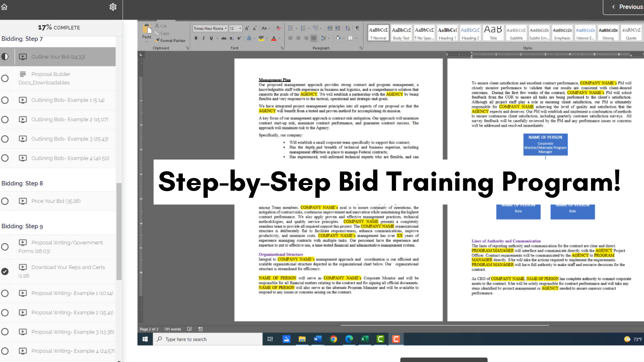Click the Paste clipboard icon

[147, 29]
